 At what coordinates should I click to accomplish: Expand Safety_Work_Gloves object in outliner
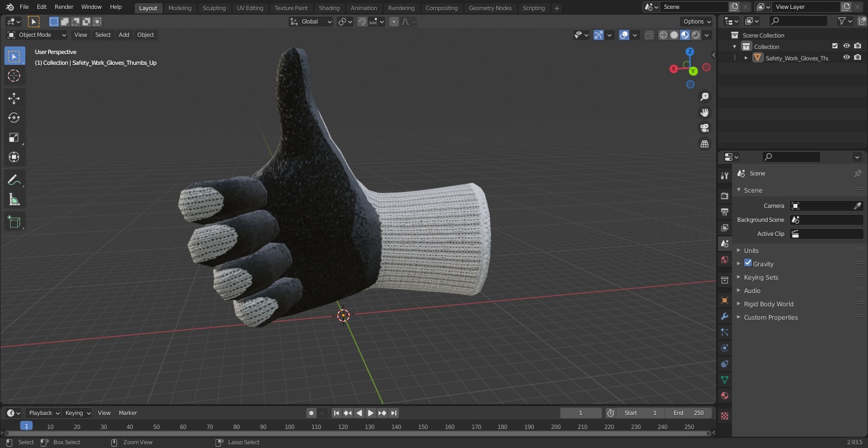(746, 58)
